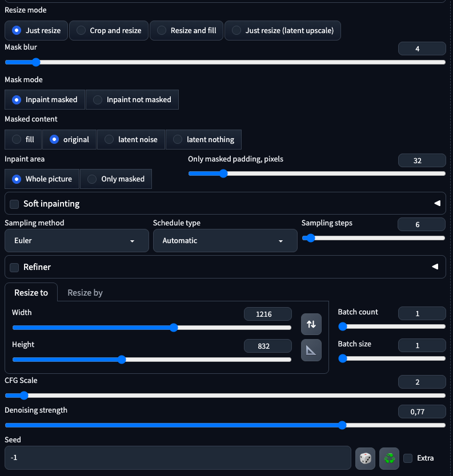
Task: Click the Width value number box
Action: [267, 314]
